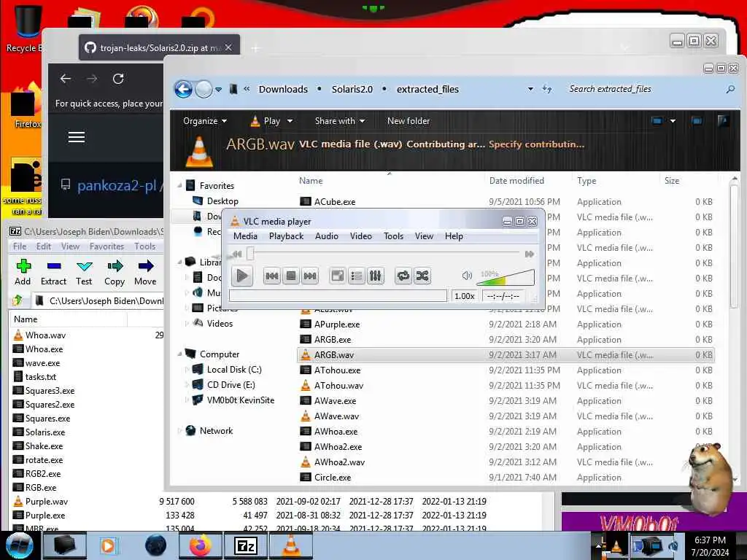Go up one folder in 7-Zip
Viewport: 747px width, 560px height.
point(18,300)
